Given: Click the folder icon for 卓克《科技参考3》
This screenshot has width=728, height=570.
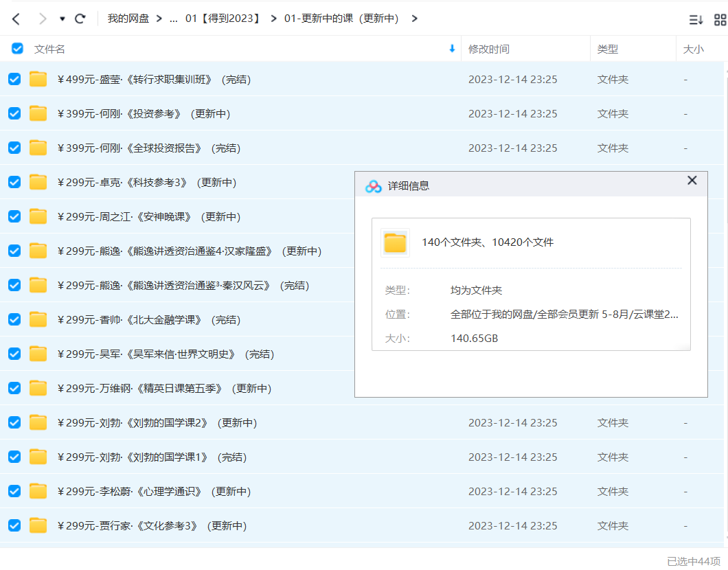Looking at the screenshot, I should (x=38, y=182).
